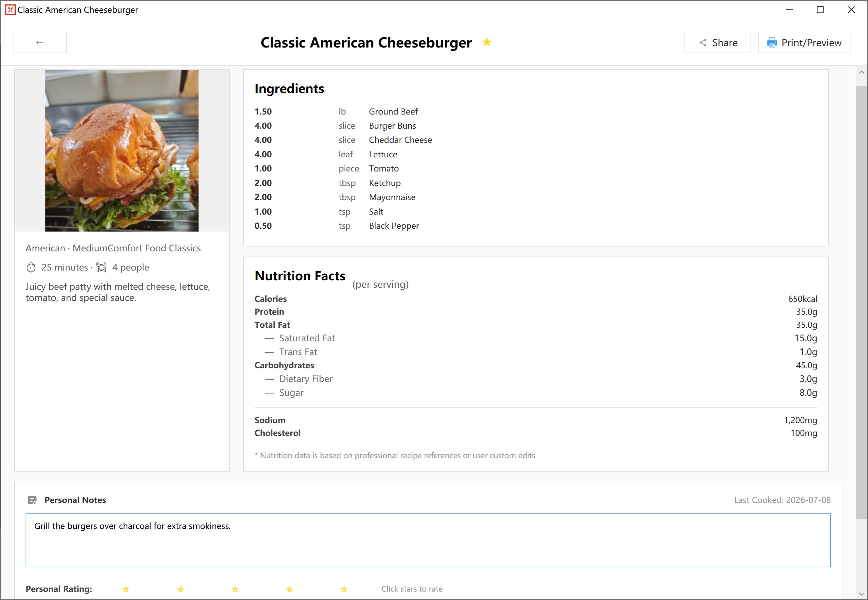Click the cheeseburger recipe photo
Screen dimensions: 868x600
(122, 150)
